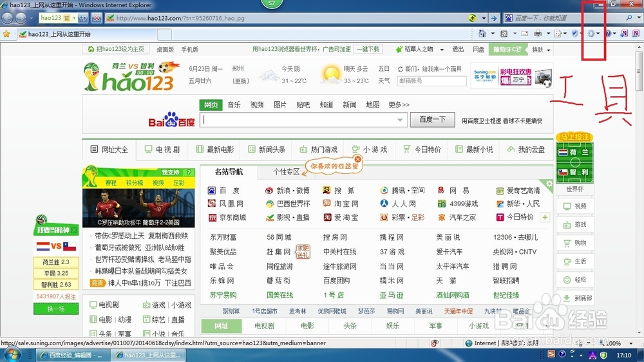Expand the Home button dropdown arrow
This screenshot has height=362, width=644.
(493, 33)
